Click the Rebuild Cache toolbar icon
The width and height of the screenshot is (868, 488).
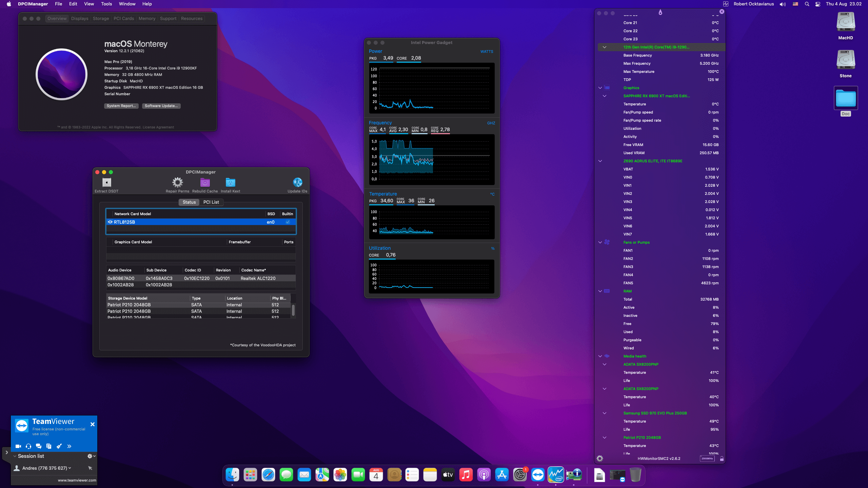[205, 183]
